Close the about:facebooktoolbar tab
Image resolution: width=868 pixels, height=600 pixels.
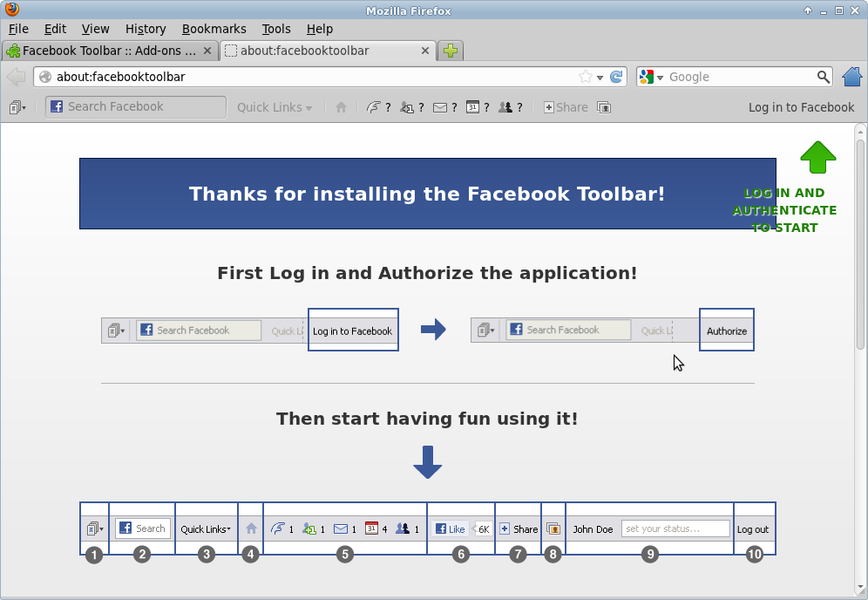tap(425, 51)
